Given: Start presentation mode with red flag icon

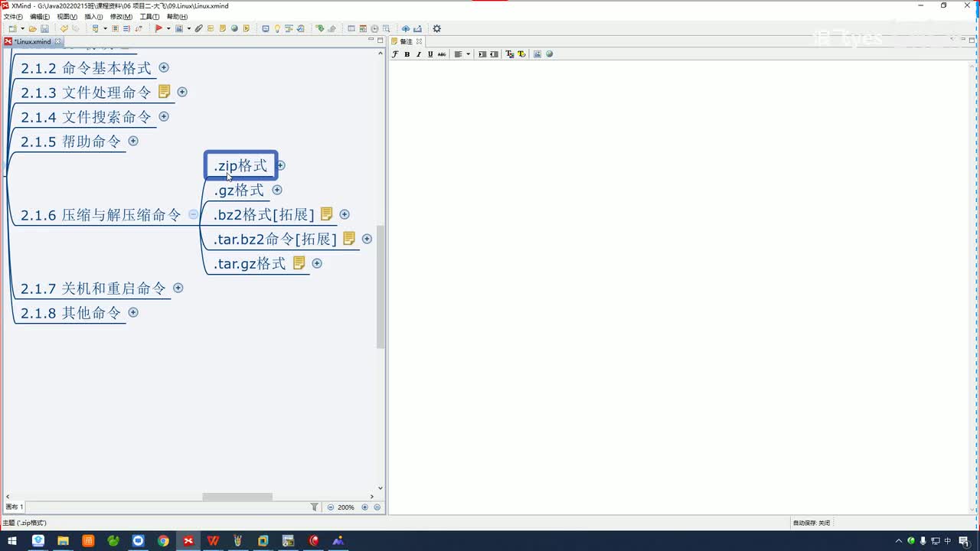Looking at the screenshot, I should pyautogui.click(x=158, y=28).
